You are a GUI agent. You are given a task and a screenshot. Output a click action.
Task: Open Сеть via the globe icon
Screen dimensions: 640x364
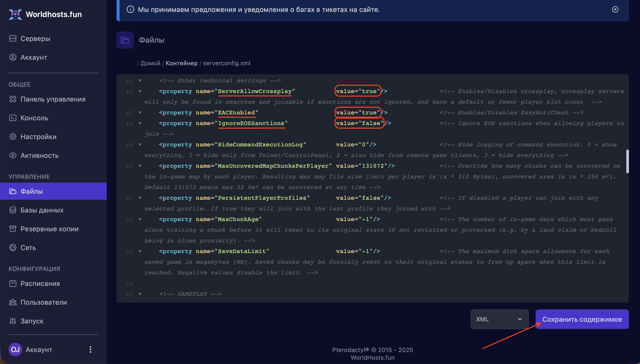[x=13, y=247]
